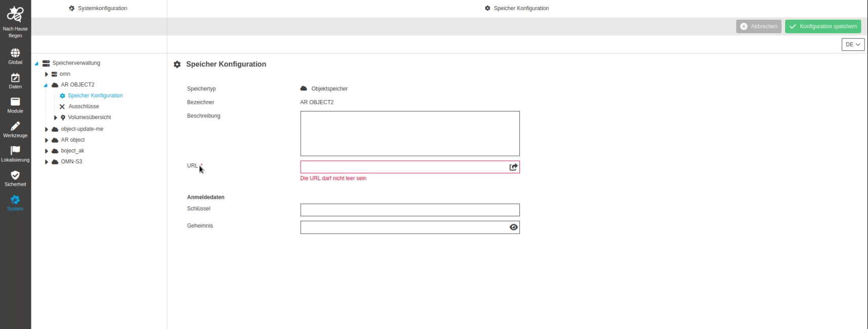Collapse the AR OBJECT2 tree node
Screen dimensions: 868x329
45,85
